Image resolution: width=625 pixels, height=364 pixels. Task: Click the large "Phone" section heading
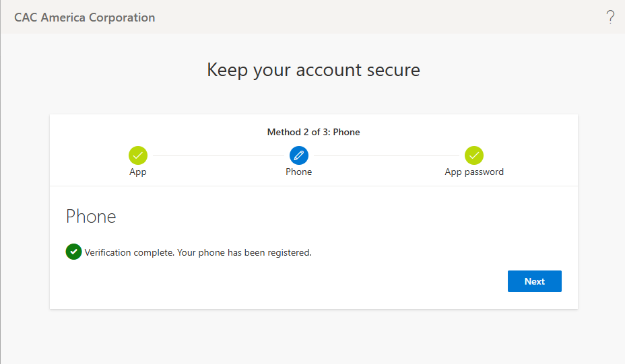pos(91,217)
